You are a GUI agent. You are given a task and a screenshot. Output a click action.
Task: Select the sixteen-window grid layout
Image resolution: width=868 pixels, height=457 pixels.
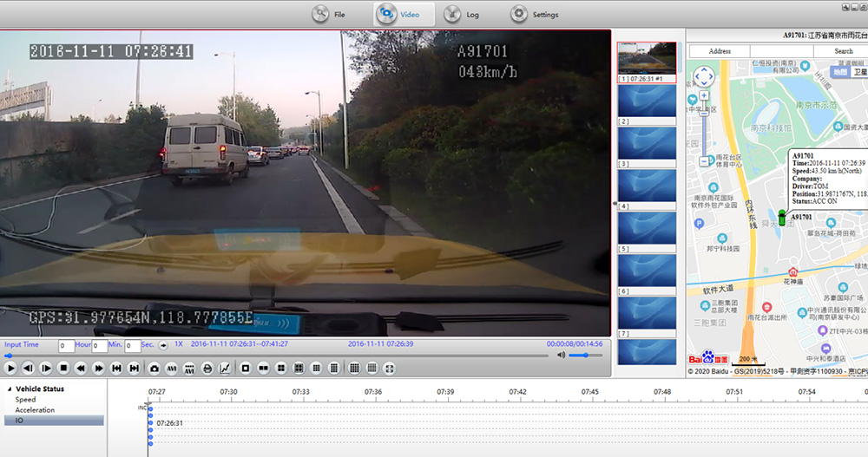[354, 368]
